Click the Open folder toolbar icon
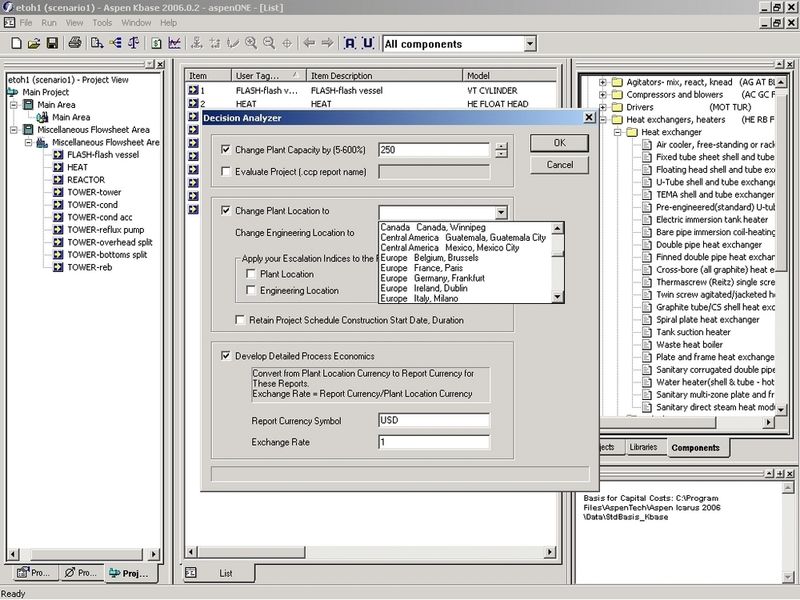Screen dimensions: 800x600 (33, 44)
